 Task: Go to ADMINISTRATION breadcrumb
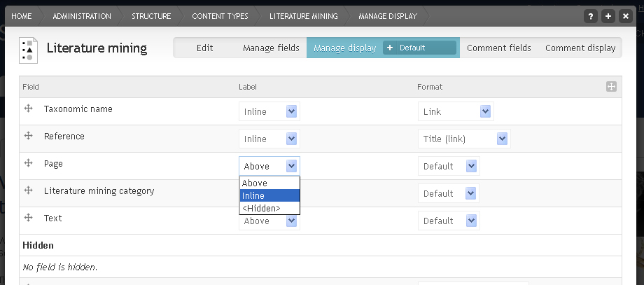coord(82,16)
